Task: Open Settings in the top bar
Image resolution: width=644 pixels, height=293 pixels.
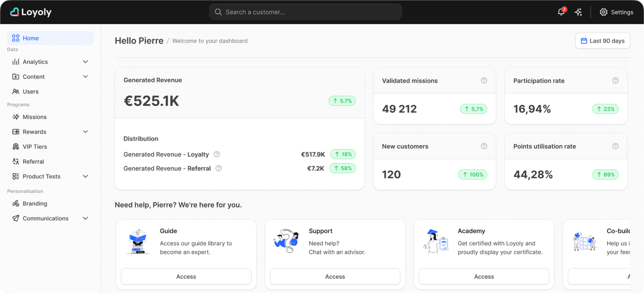Action: point(616,12)
